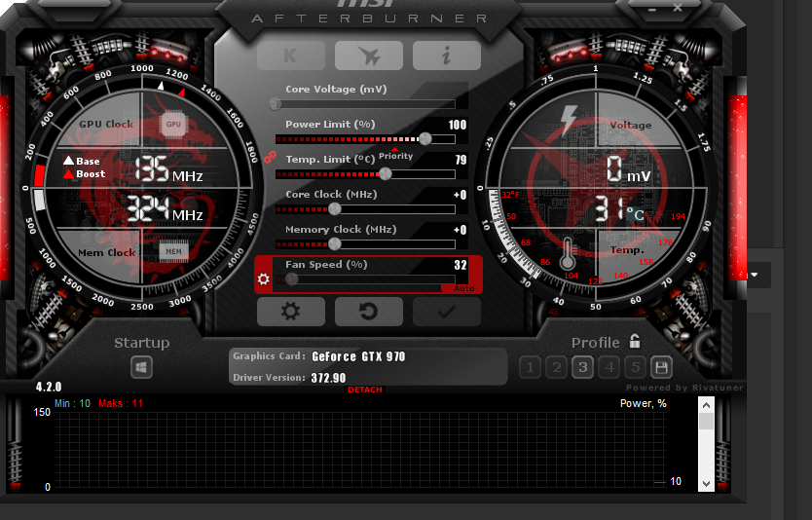Click the Memory Clock +0 value

pos(460,230)
